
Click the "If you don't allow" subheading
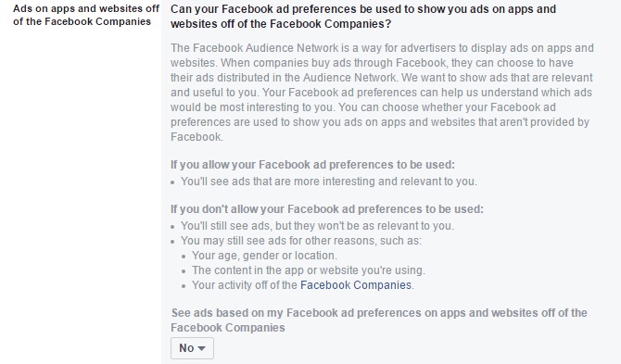point(327,209)
